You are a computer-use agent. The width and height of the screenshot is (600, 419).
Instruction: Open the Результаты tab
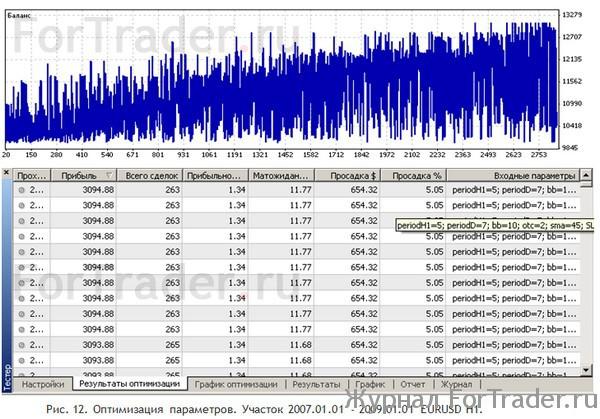[316, 384]
